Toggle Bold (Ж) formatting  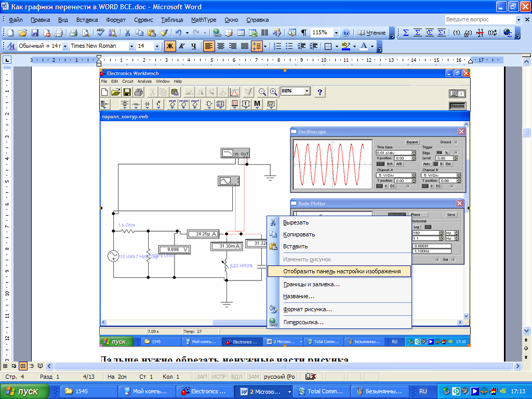170,46
